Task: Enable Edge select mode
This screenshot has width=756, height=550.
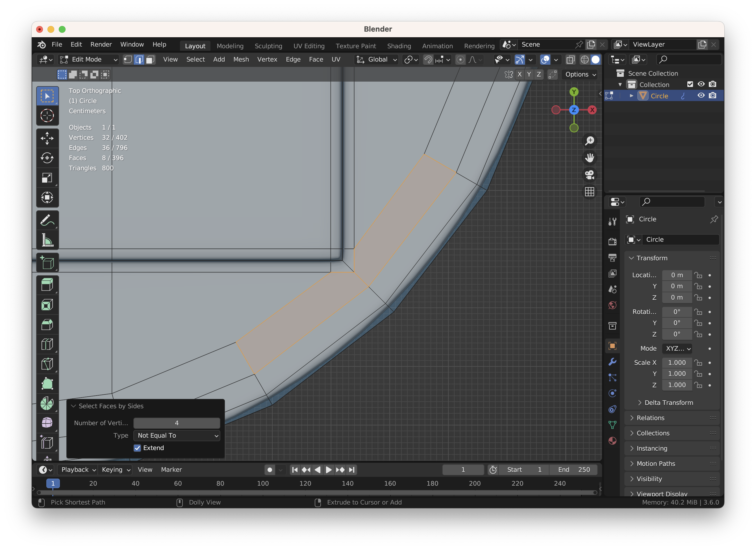Action: point(139,60)
